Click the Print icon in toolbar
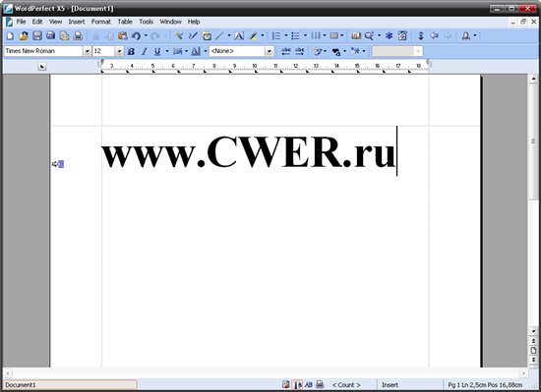Viewport: 541px width, 392px height. [78, 35]
